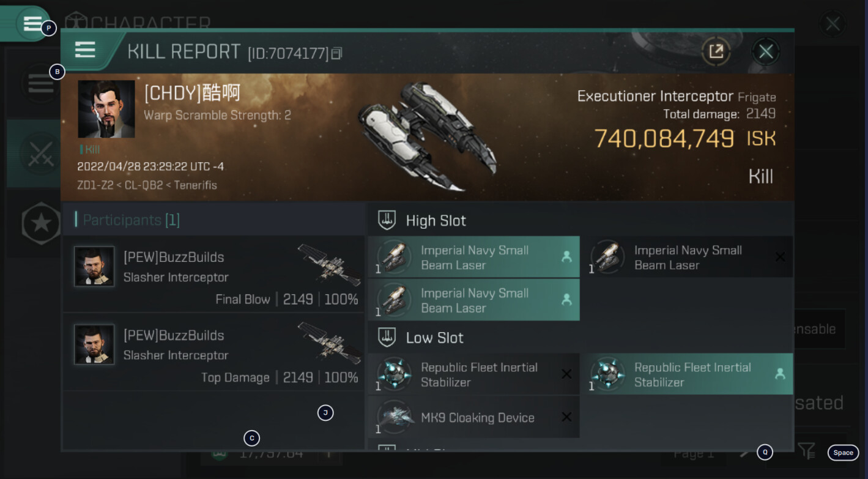Select the highlighted Republic Fleet Inertial Stabilizer
Screen dimensions: 868x479
[690, 374]
